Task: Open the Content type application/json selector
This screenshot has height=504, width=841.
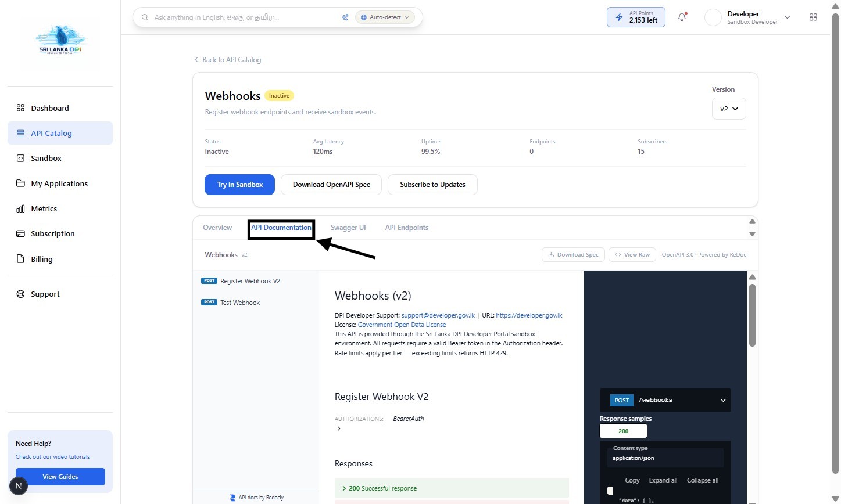Action: click(665, 458)
